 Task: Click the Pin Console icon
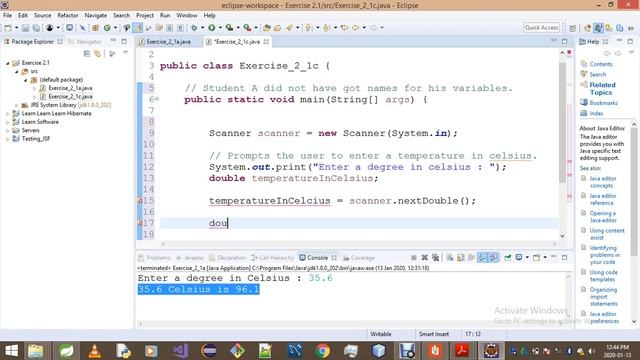pos(507,258)
